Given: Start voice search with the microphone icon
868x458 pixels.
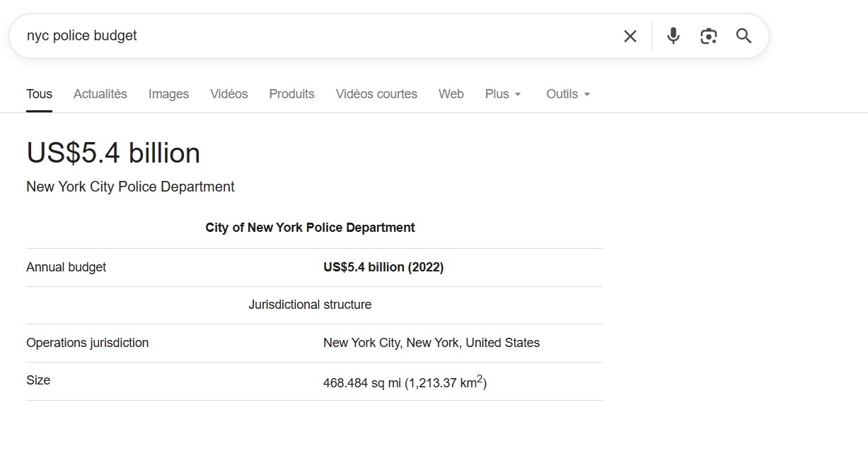Looking at the screenshot, I should [x=673, y=36].
